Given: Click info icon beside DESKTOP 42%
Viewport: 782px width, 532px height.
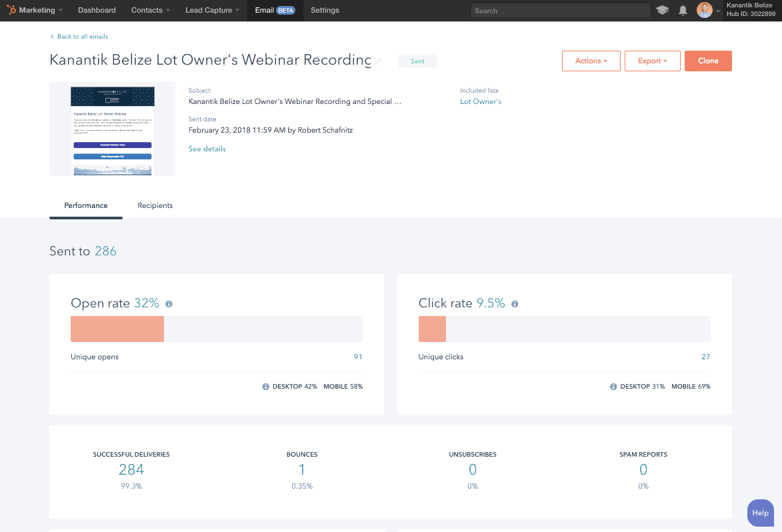Looking at the screenshot, I should (x=266, y=387).
